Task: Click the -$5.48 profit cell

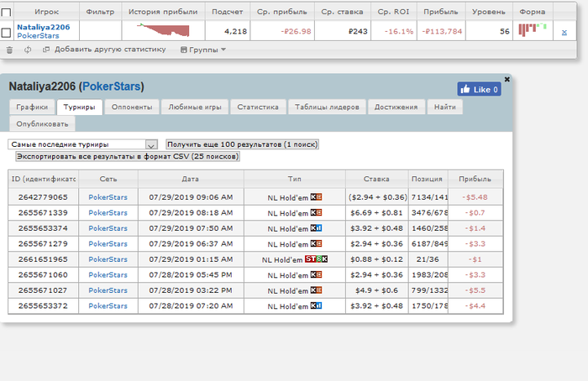Action: [x=475, y=197]
